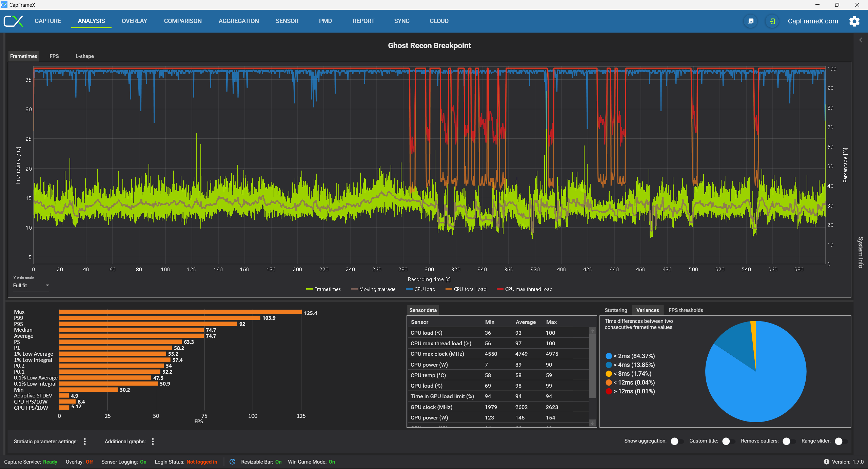Click the green login icon button
Image resolution: width=868 pixels, height=469 pixels.
click(772, 21)
